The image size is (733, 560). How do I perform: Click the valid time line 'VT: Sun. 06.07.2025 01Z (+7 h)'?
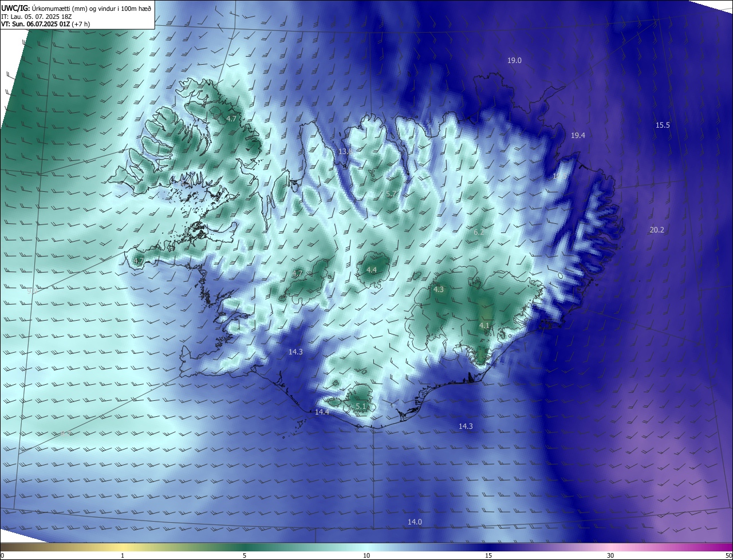click(x=46, y=25)
